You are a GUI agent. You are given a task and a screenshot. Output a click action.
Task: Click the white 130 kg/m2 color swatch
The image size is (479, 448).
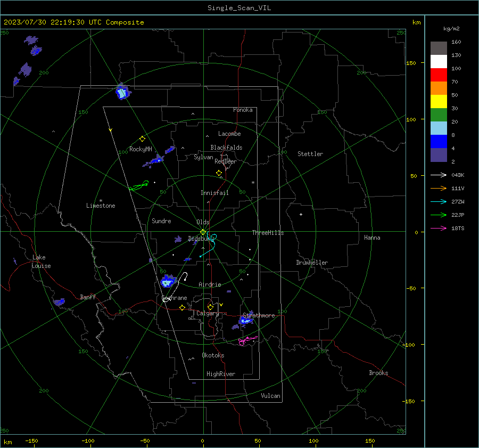[439, 62]
